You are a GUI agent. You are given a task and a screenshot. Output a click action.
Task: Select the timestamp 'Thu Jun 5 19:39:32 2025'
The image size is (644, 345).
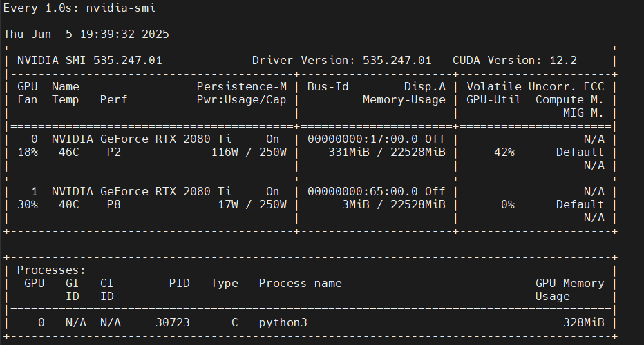click(x=86, y=34)
